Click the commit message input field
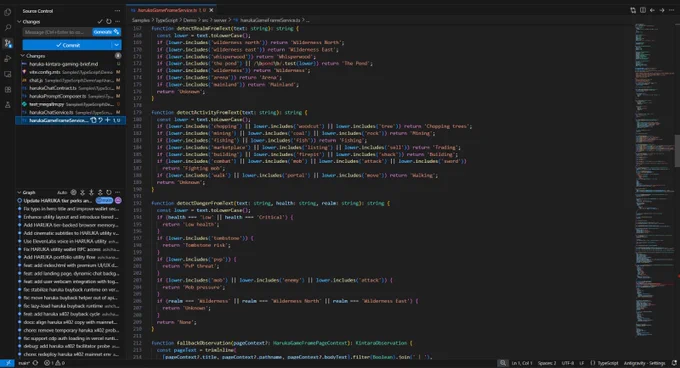The height and width of the screenshot is (368, 680). click(57, 32)
